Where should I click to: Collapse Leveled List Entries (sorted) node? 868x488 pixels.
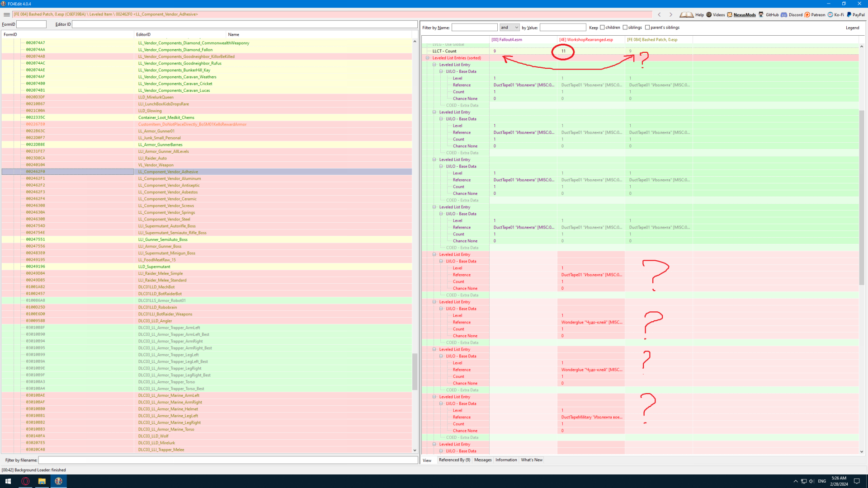pyautogui.click(x=428, y=58)
